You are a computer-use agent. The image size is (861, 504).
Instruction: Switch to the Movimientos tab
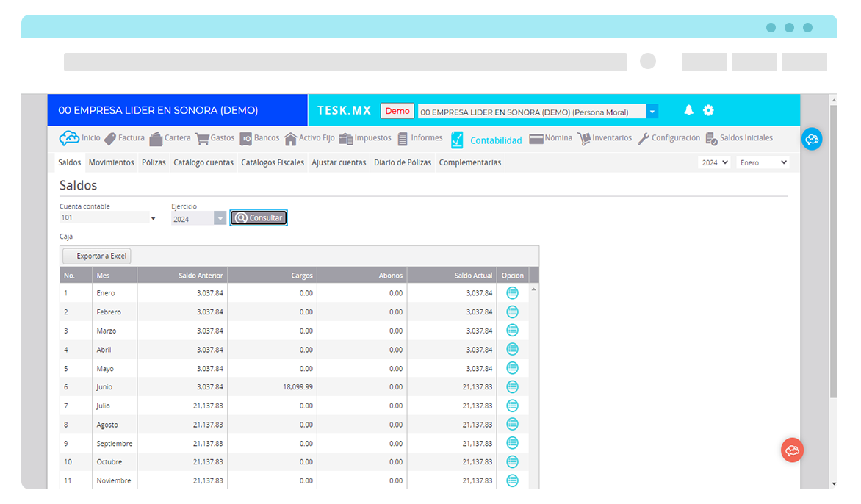[111, 162]
